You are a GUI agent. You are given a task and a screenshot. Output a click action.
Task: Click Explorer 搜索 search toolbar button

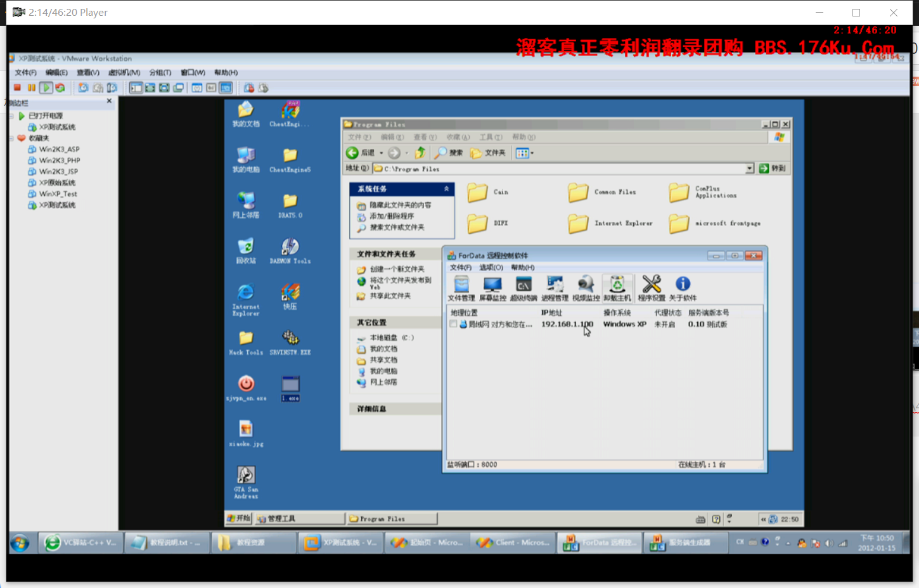tap(449, 153)
